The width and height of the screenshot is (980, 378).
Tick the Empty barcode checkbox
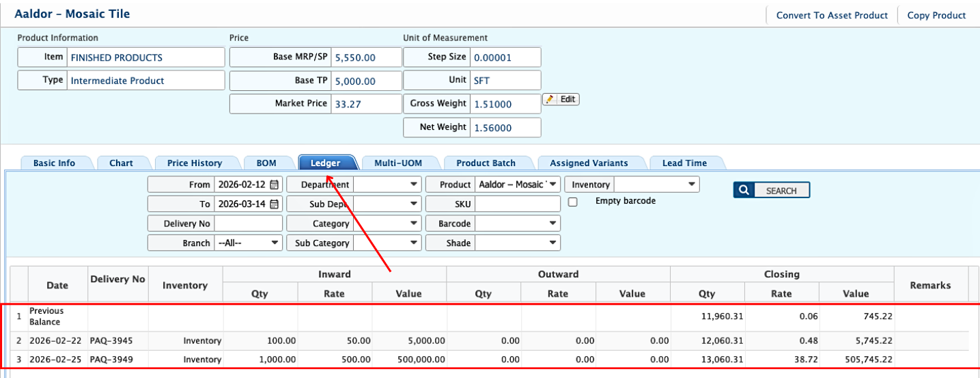coord(573,202)
